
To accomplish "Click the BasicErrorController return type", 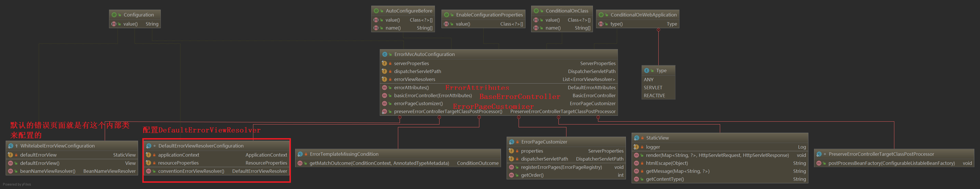I will coord(594,96).
